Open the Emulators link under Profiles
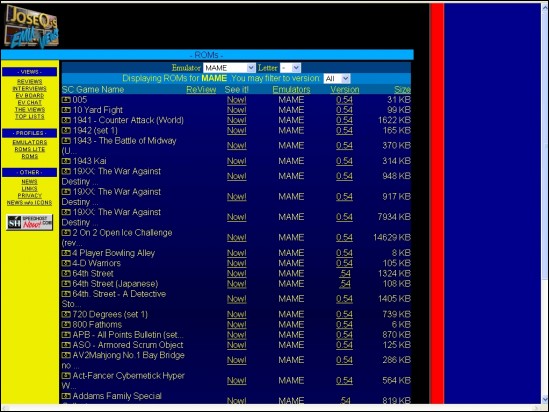This screenshot has height=412, width=549. [30, 142]
